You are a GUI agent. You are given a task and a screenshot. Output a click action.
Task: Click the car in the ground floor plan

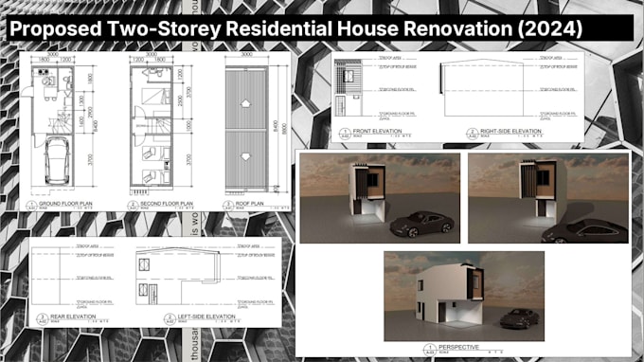click(x=57, y=161)
